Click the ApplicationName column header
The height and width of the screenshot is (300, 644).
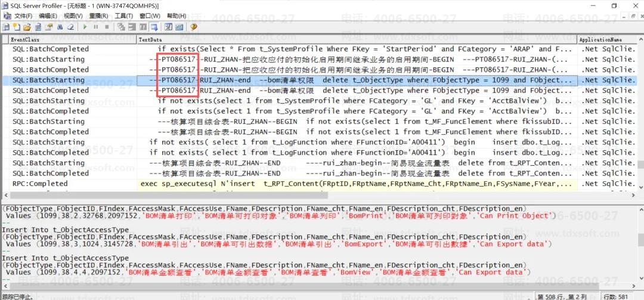[605, 39]
